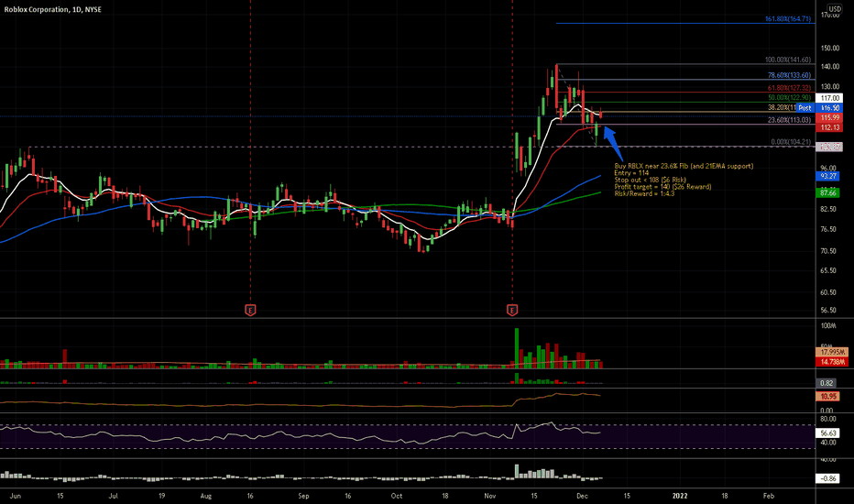Click the 96.00 price scale value
854x504 pixels.
pos(827,169)
